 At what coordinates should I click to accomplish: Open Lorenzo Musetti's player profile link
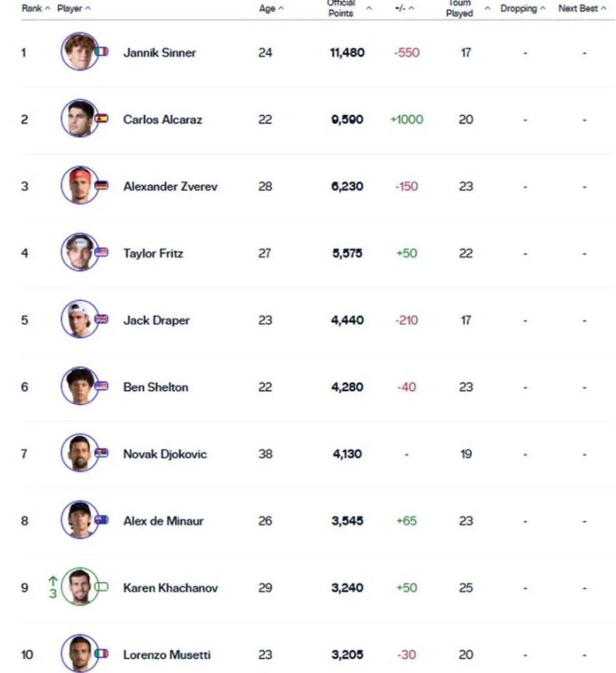point(167,654)
